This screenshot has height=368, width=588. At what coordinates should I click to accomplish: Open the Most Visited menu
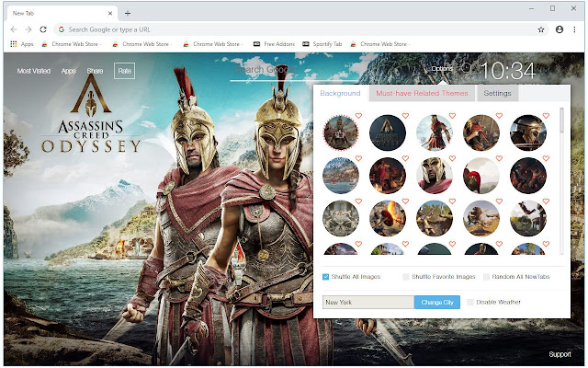[x=34, y=71]
